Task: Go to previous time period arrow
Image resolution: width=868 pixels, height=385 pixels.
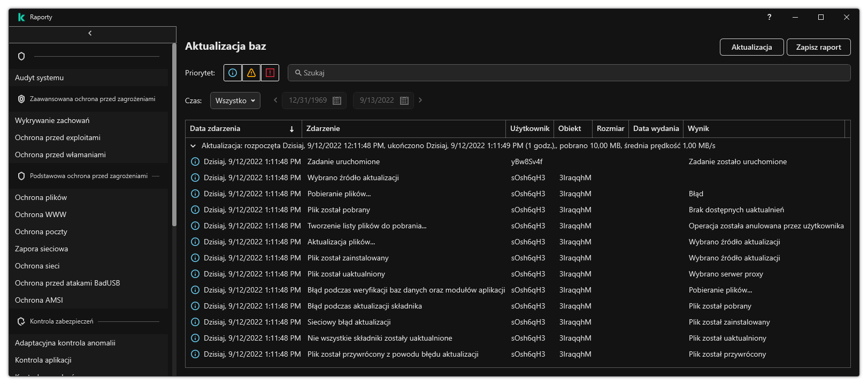Action: (x=275, y=100)
